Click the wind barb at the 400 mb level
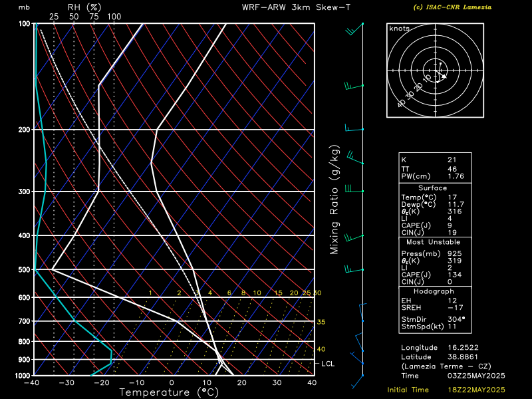 pos(354,237)
